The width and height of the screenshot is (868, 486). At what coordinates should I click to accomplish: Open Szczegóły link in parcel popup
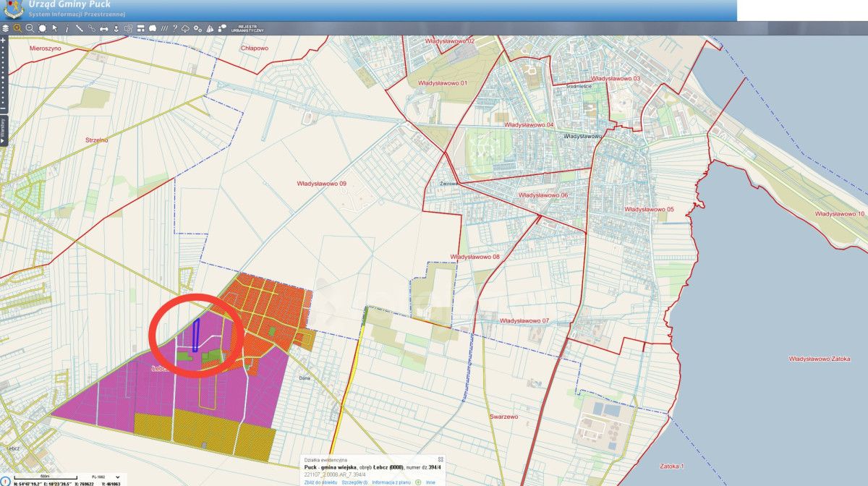(x=354, y=482)
